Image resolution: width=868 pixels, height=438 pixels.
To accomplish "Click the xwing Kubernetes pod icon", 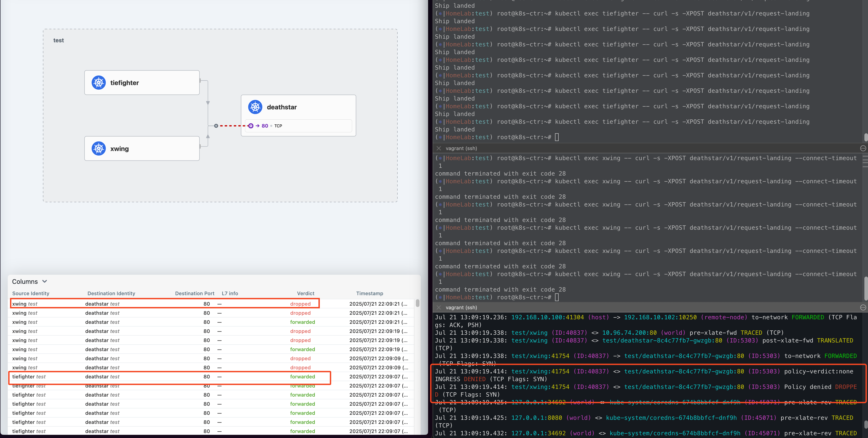I will point(99,149).
